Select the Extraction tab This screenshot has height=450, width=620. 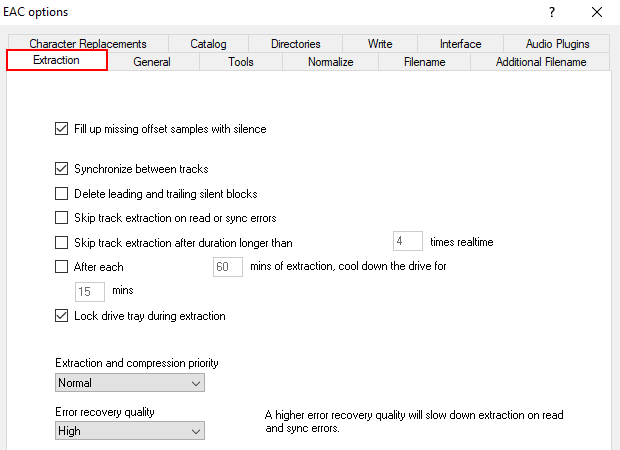coord(57,60)
